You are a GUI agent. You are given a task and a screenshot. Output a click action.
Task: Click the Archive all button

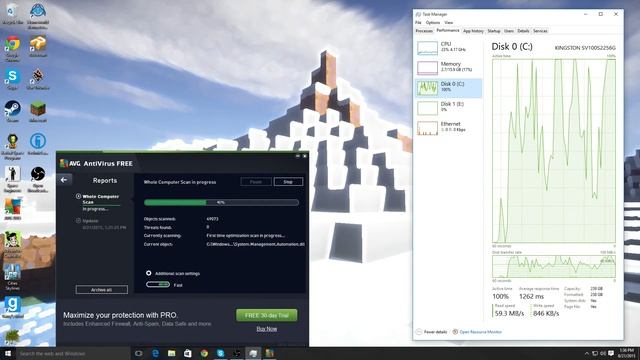click(x=102, y=290)
